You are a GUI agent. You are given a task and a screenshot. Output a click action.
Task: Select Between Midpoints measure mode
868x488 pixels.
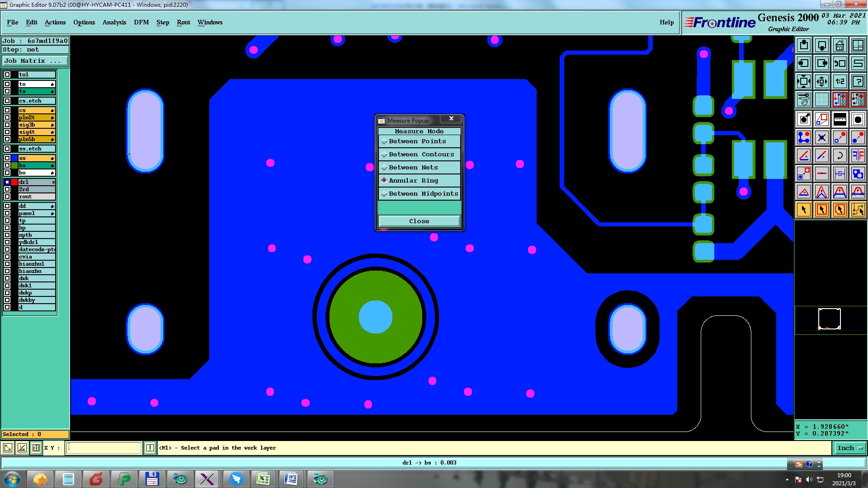click(x=420, y=194)
